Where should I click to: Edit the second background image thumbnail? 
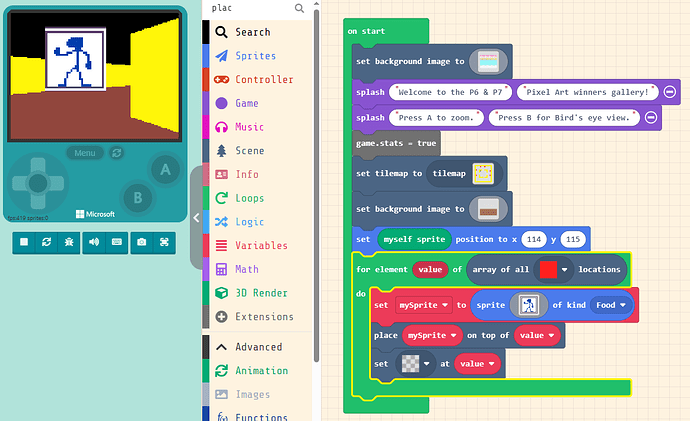[x=488, y=209]
